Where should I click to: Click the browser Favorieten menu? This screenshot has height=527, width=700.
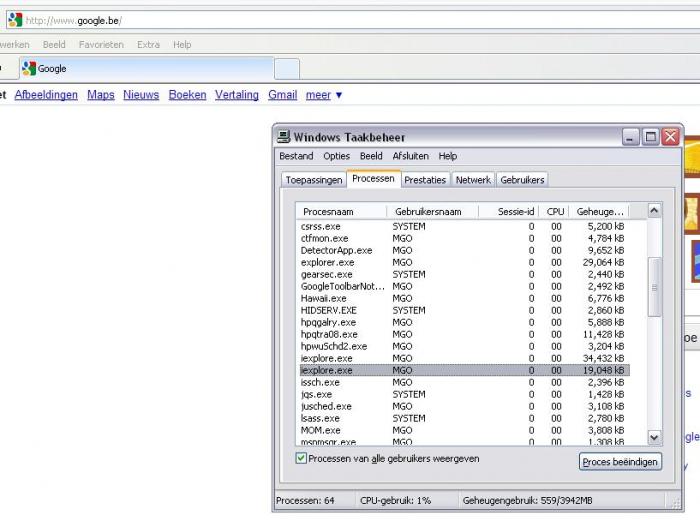[x=101, y=45]
